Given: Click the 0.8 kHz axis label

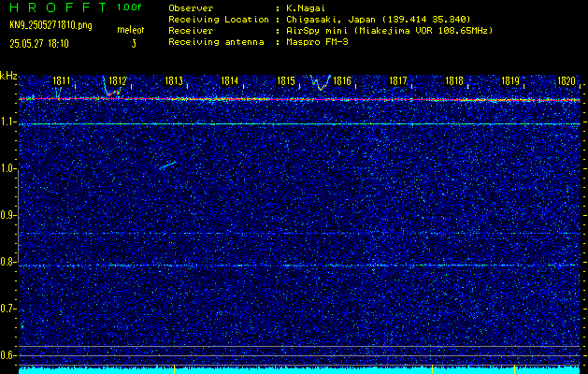Looking at the screenshot, I should [7, 262].
